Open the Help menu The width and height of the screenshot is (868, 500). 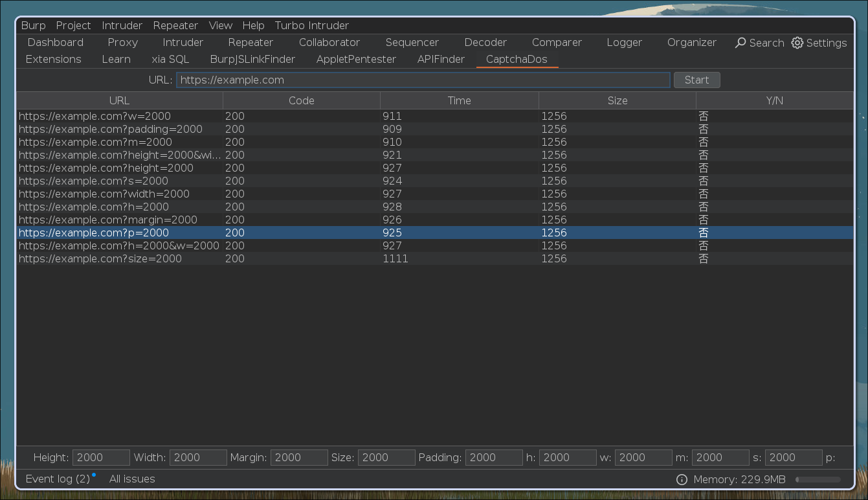[x=254, y=25]
